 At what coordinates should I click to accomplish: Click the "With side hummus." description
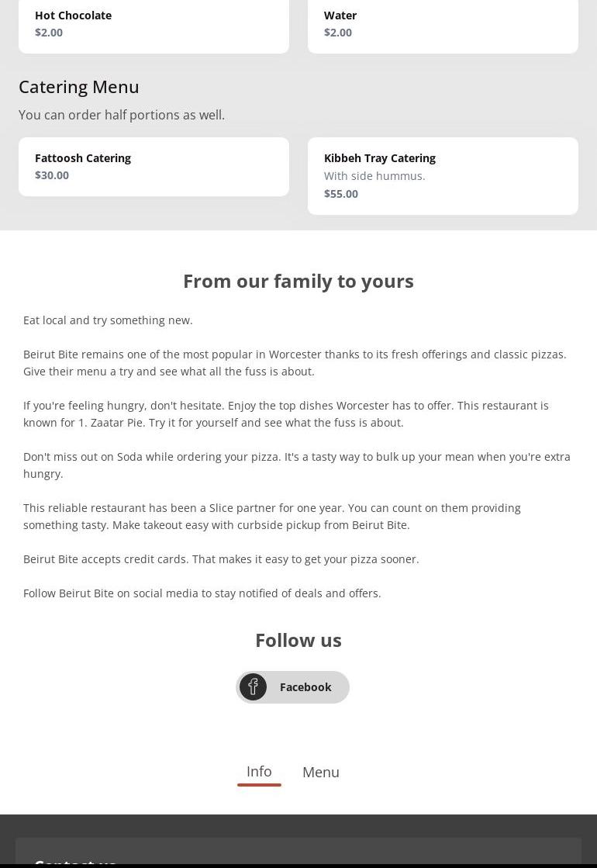pos(374,176)
